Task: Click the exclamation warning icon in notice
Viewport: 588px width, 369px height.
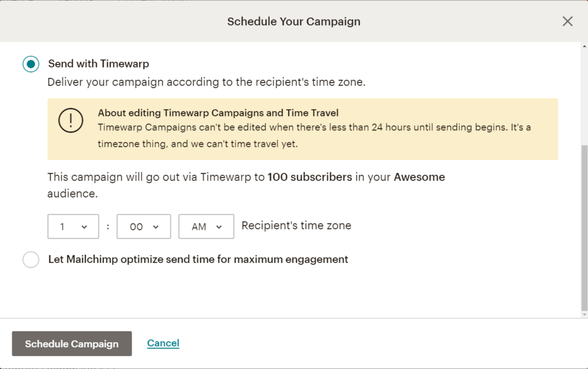Action: (x=70, y=120)
